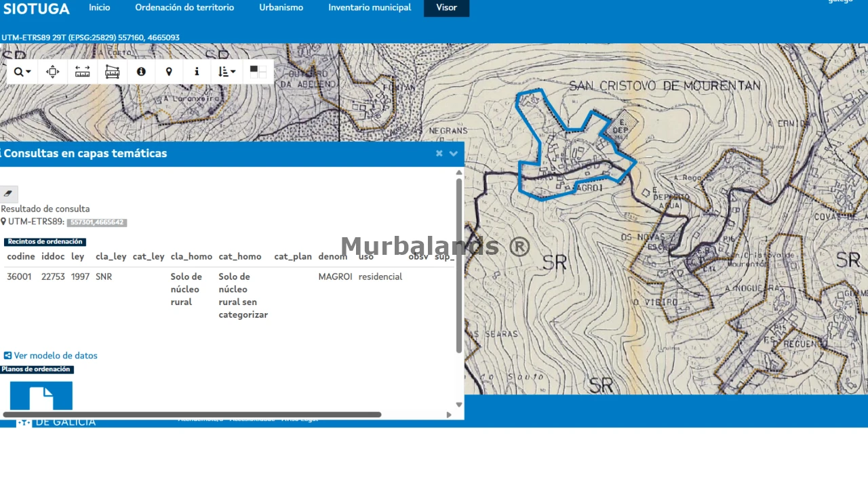Collapse the Consultas panel with chevron
The height and width of the screenshot is (488, 868).
pyautogui.click(x=454, y=153)
